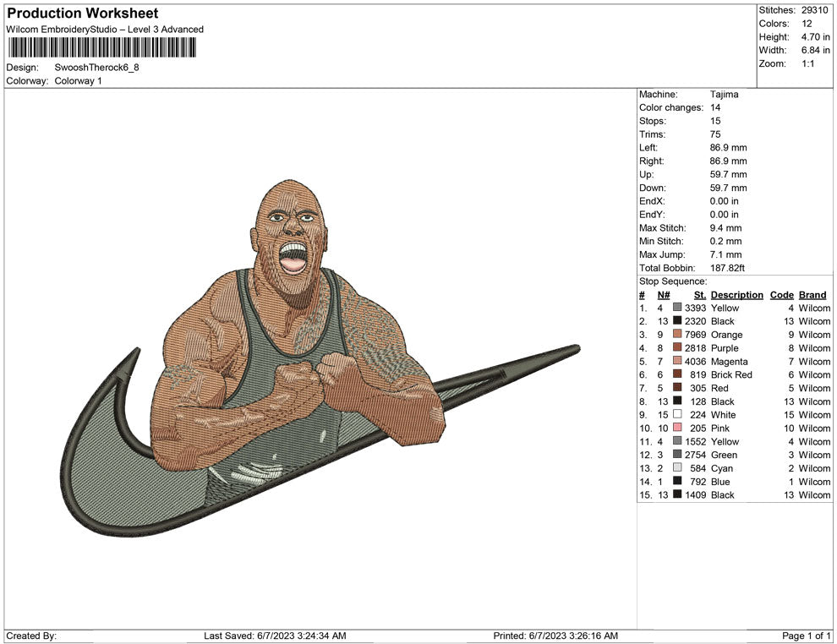The image size is (837, 644).
Task: Click the Width value 6.84 in
Action: (x=815, y=50)
